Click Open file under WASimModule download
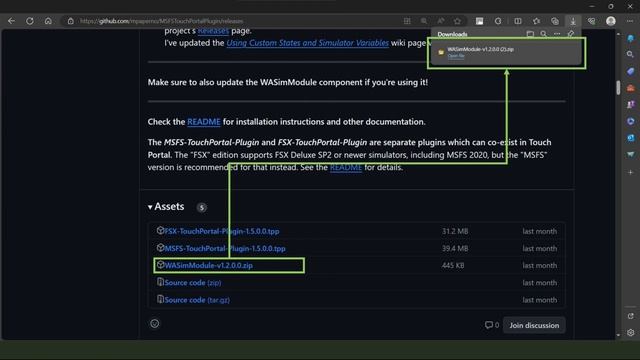This screenshot has width=640, height=360. [456, 56]
